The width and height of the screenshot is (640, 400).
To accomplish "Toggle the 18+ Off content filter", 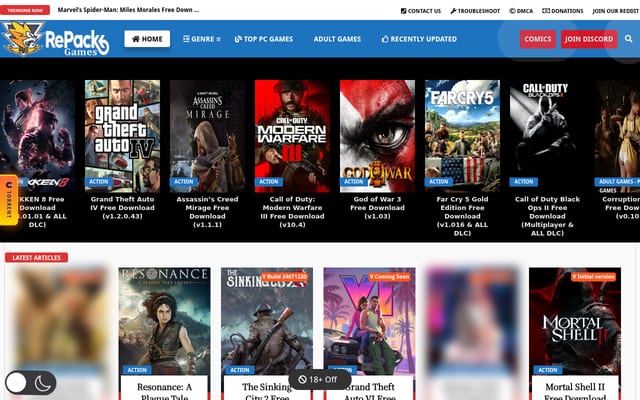I will tap(318, 380).
